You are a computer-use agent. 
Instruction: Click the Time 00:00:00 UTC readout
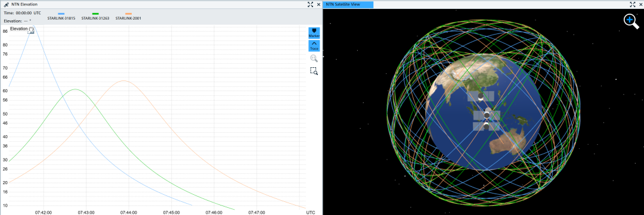click(22, 13)
